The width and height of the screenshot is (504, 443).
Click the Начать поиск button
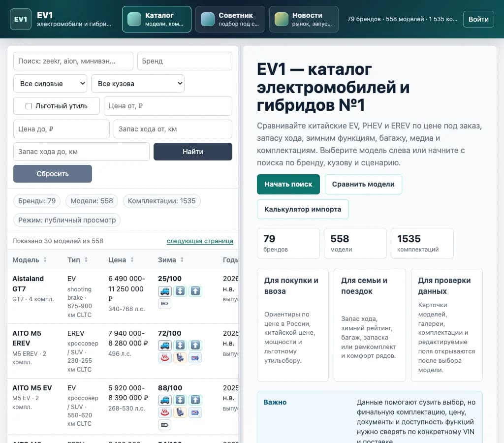pyautogui.click(x=288, y=184)
